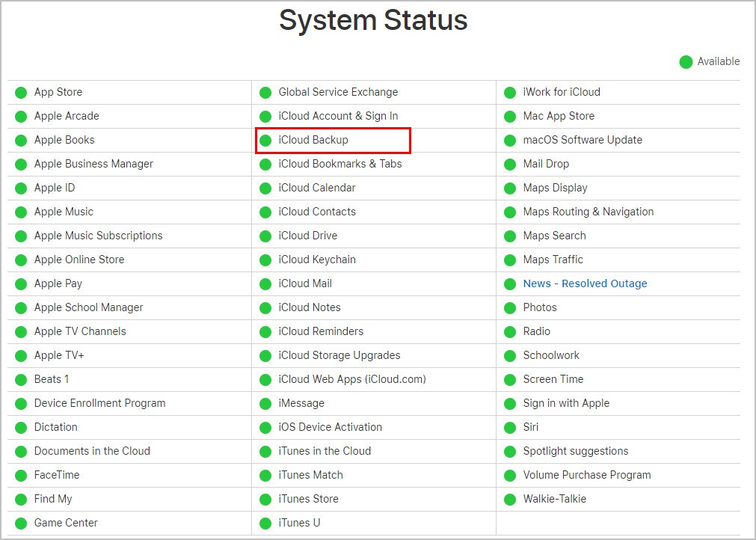Click the Dictation label
756x540 pixels.
click(x=55, y=427)
